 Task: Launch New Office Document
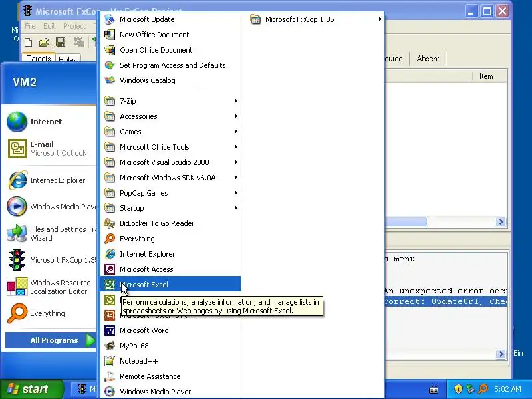point(170,35)
